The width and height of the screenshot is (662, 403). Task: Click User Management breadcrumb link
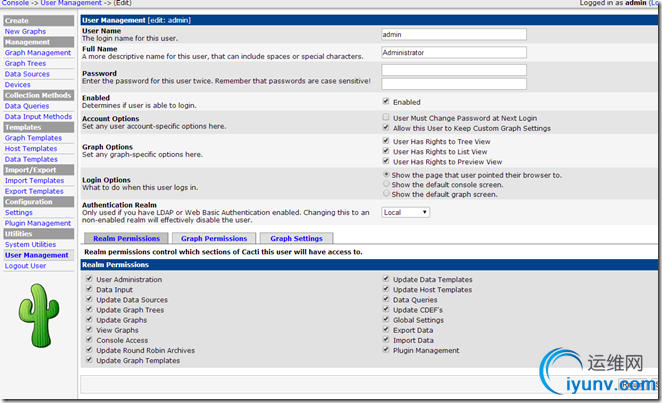[71, 3]
